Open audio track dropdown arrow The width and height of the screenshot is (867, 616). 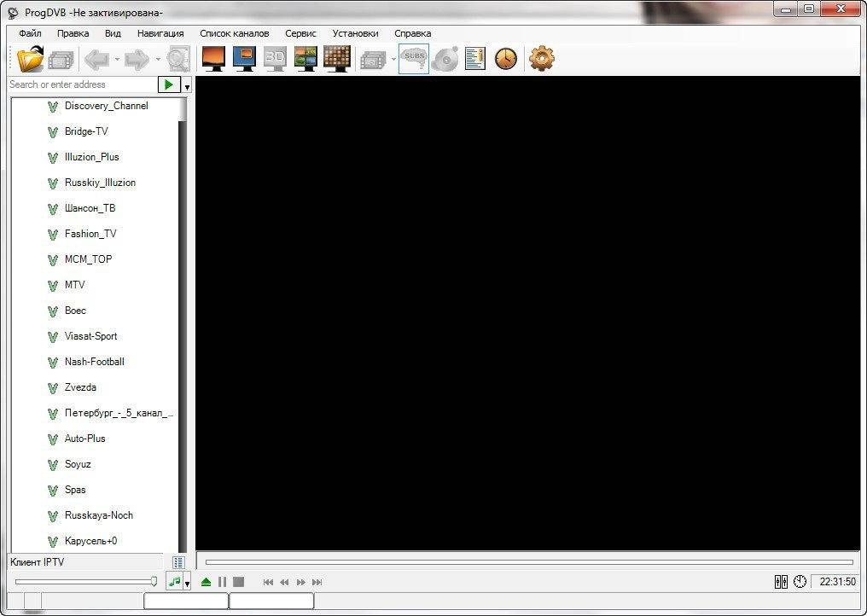(x=188, y=584)
